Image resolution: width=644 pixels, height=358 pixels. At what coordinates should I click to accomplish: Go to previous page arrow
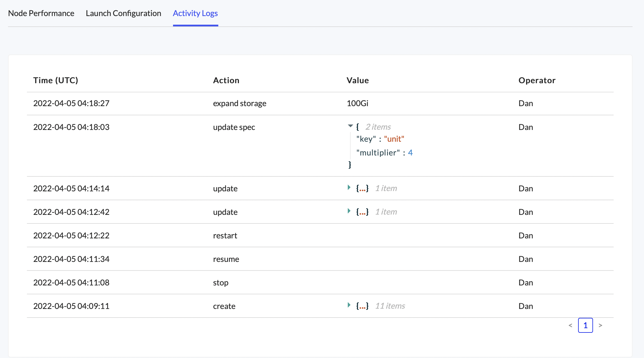(570, 325)
